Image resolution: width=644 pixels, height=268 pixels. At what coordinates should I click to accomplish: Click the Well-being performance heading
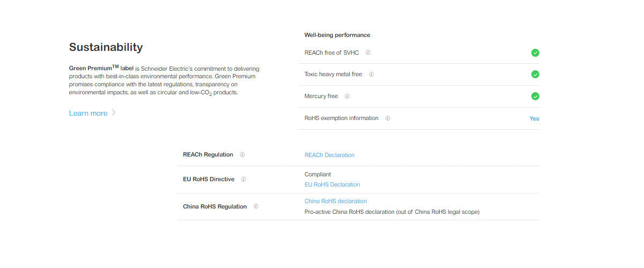click(337, 35)
